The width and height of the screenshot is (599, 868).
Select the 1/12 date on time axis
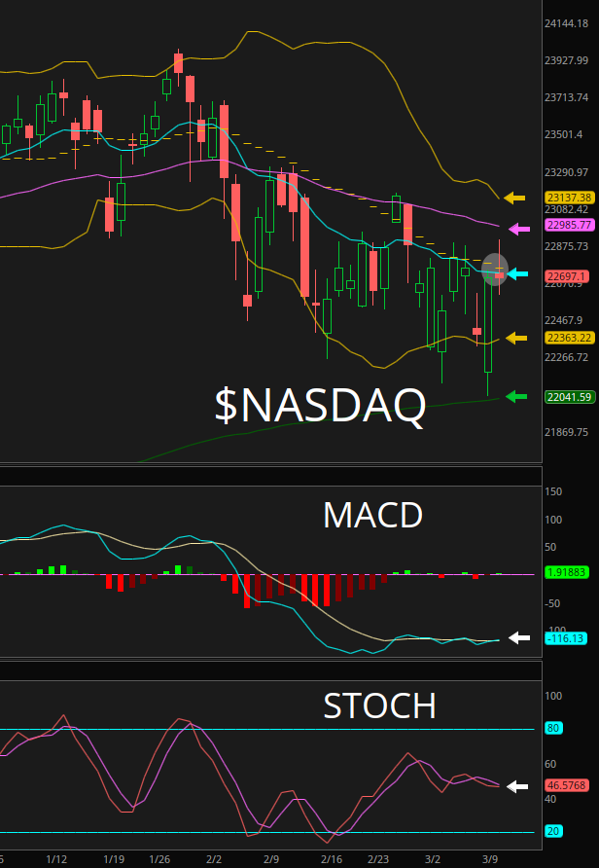[x=56, y=859]
